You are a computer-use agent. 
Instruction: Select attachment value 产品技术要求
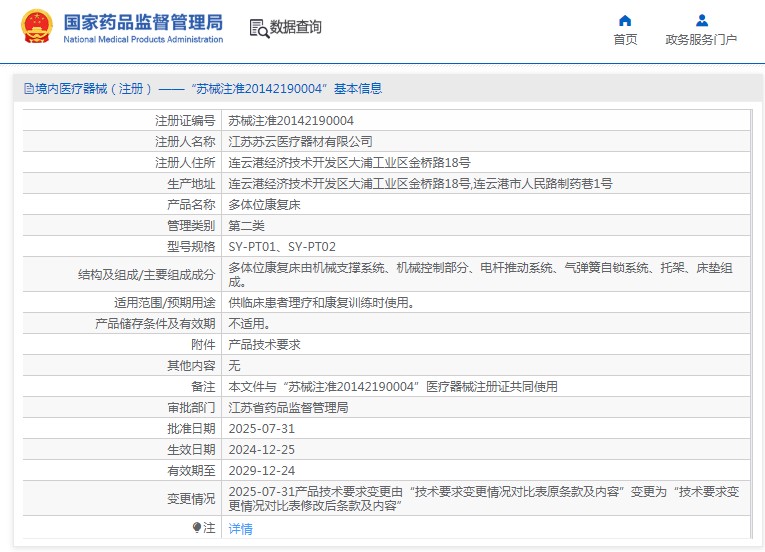coord(264,345)
